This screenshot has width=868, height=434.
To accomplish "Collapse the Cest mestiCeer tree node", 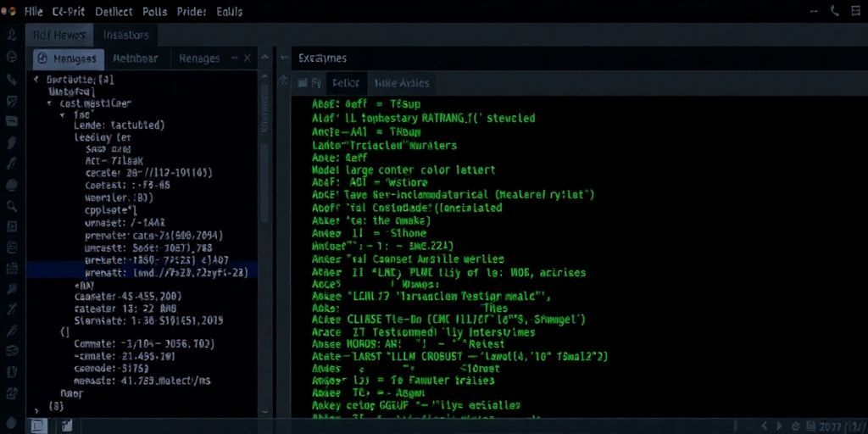I will click(49, 103).
